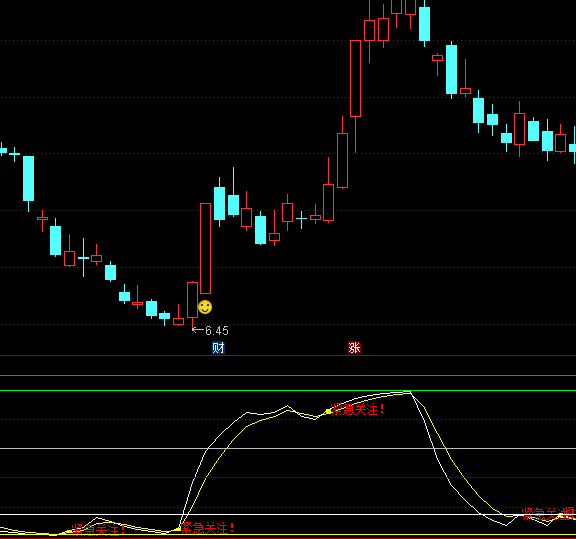Image resolution: width=576 pixels, height=539 pixels.
Task: Click the 紧急关注 alert at bottom center
Action: pyautogui.click(x=208, y=529)
